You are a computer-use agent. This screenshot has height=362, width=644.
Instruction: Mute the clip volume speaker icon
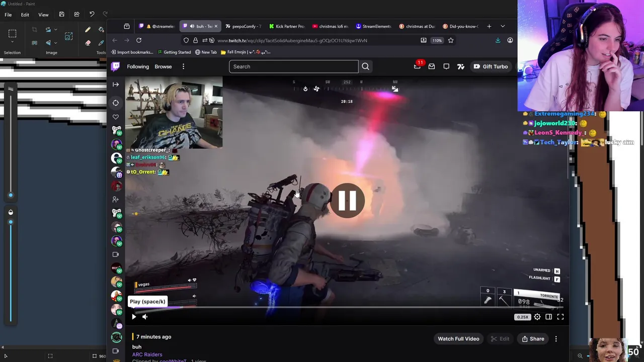pyautogui.click(x=145, y=317)
